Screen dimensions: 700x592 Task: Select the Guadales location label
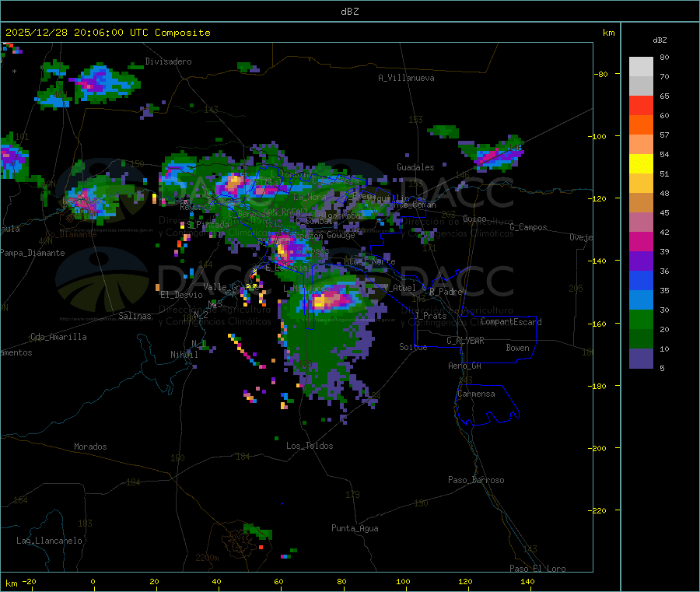coord(415,167)
